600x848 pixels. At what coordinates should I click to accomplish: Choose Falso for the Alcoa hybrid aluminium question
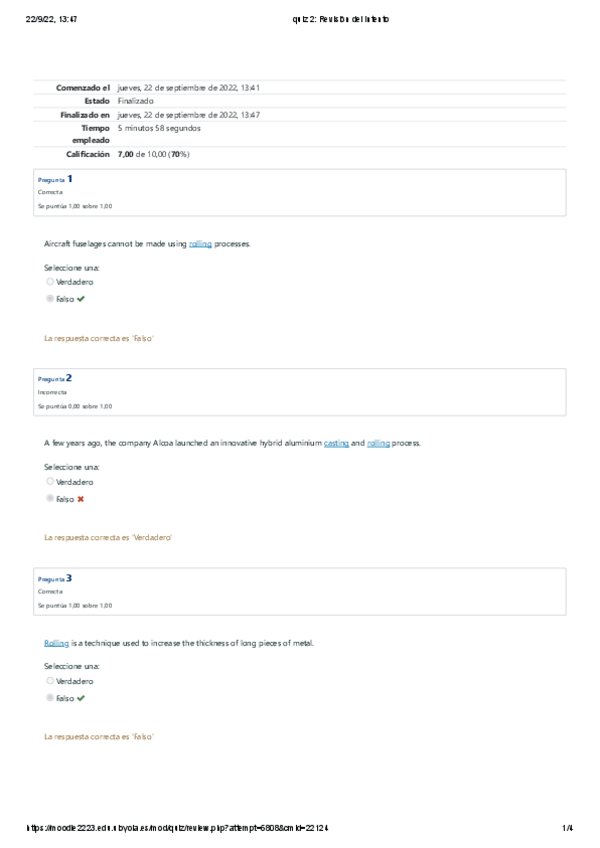click(50, 499)
